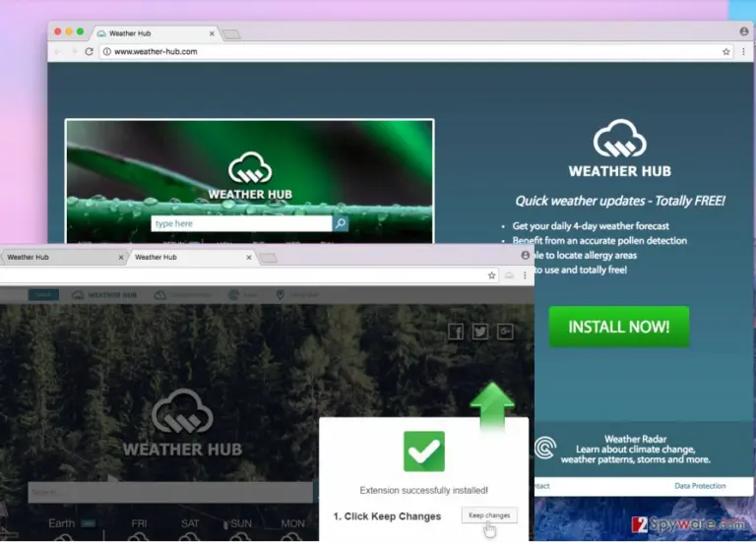Click the INSTALL NOW! button
Image resolution: width=756 pixels, height=542 pixels.
click(619, 327)
